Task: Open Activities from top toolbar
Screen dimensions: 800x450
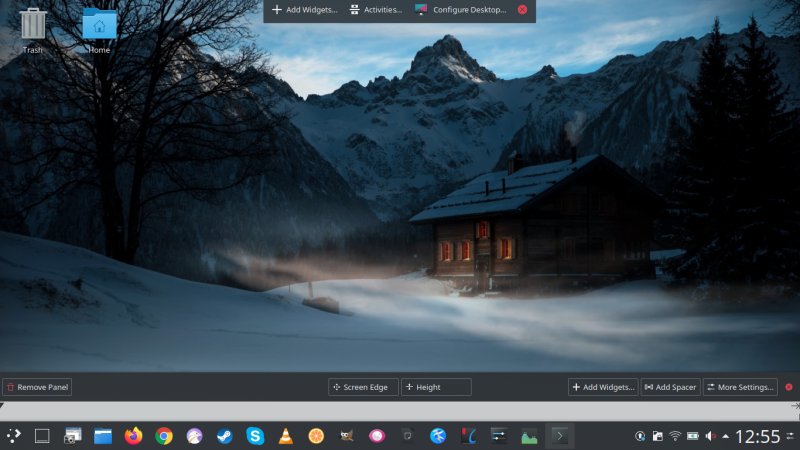Action: pyautogui.click(x=376, y=10)
